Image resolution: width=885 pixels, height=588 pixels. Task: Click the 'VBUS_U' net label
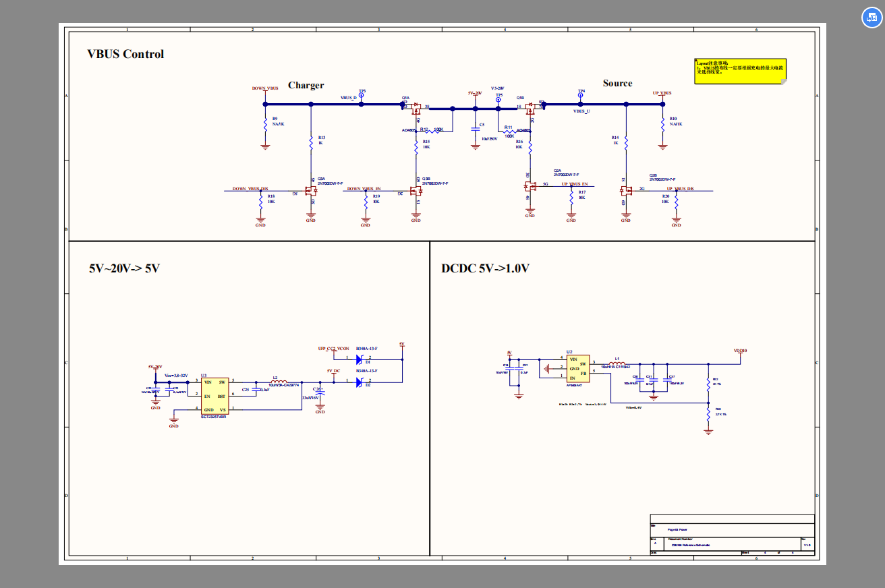[x=581, y=111]
